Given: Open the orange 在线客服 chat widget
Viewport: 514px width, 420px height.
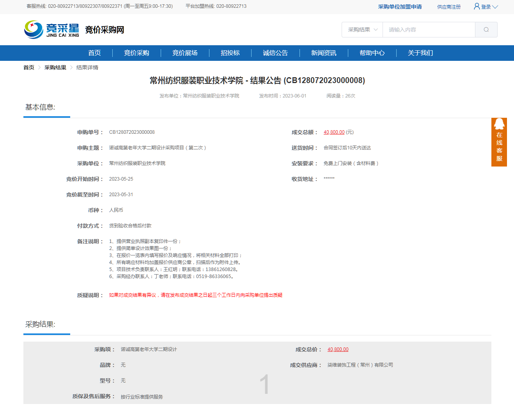Looking at the screenshot, I should [x=499, y=142].
